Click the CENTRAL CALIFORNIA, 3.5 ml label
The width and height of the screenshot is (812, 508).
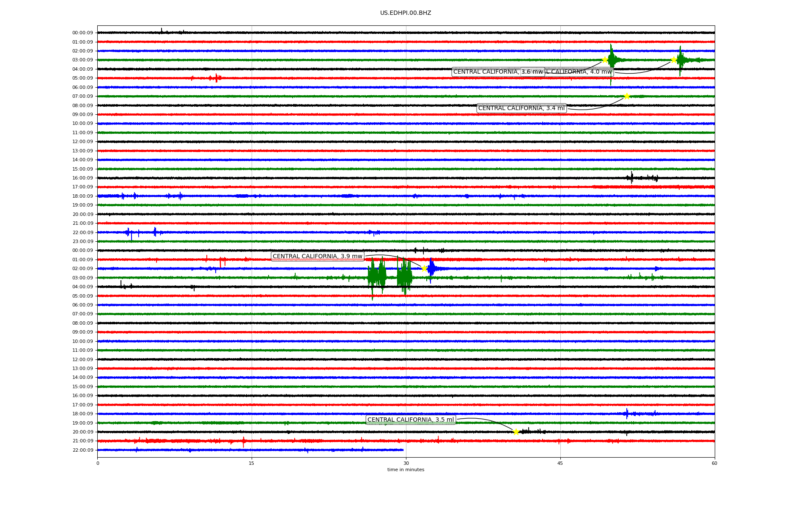pyautogui.click(x=410, y=420)
